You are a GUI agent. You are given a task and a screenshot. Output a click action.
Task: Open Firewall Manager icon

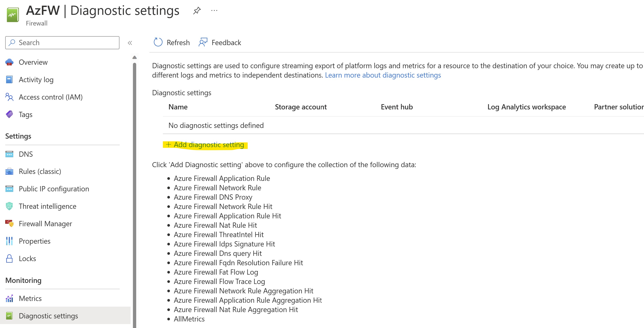9,224
